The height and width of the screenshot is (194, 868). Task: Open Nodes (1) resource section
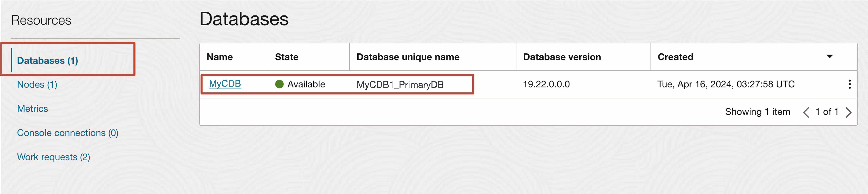(x=37, y=84)
